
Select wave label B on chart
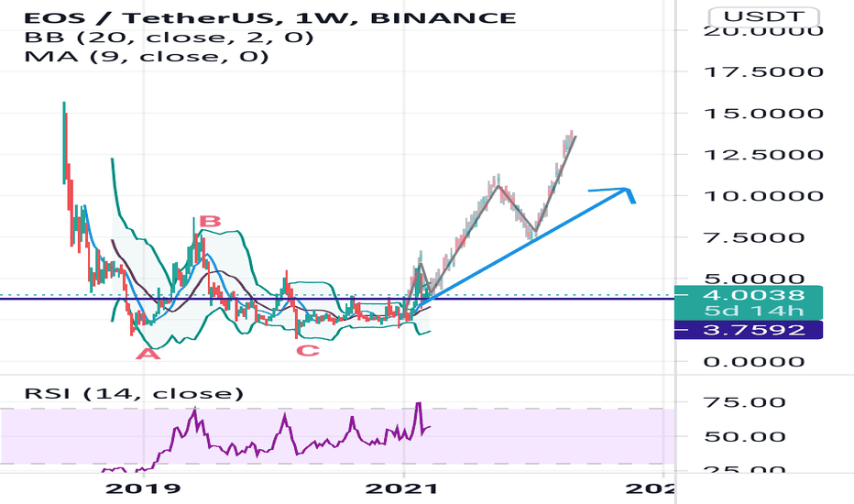[210, 221]
